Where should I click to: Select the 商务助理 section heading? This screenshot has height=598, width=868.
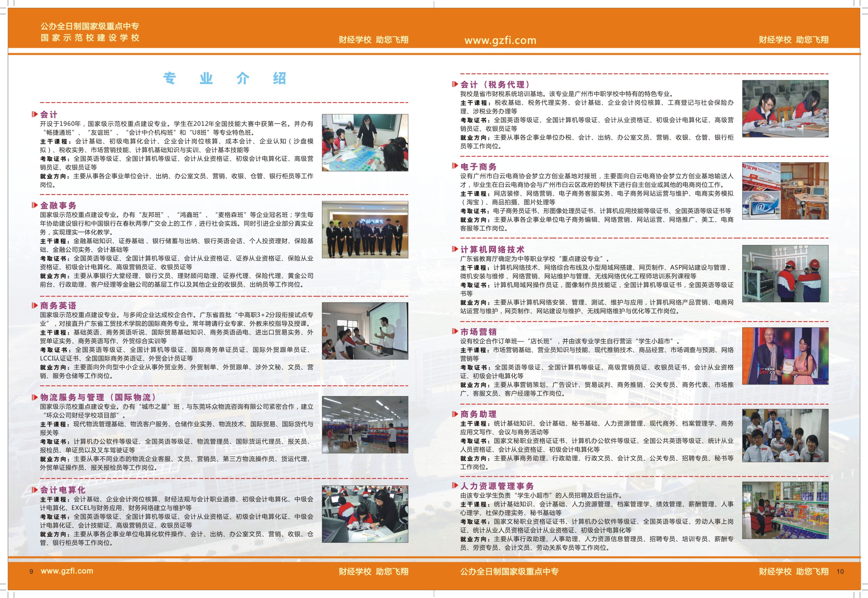tap(478, 414)
